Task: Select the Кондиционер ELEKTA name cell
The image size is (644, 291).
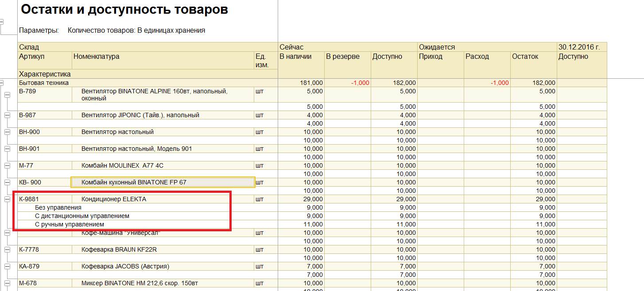Action: (x=163, y=199)
